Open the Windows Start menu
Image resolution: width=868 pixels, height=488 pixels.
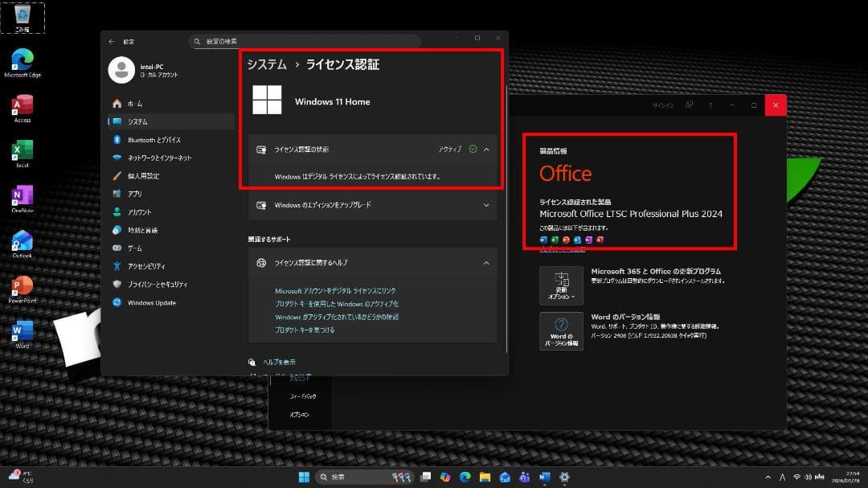point(304,476)
